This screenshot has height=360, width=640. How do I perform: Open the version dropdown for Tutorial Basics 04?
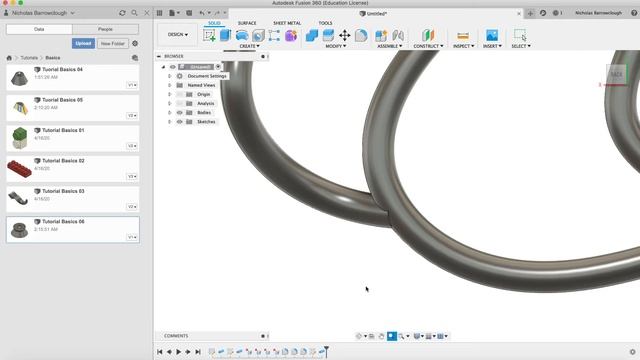click(132, 85)
